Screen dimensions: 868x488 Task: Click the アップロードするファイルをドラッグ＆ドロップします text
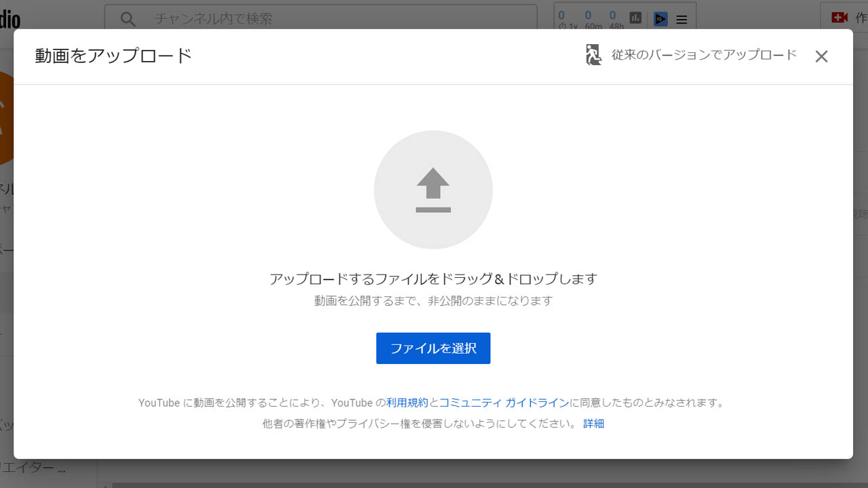[433, 279]
